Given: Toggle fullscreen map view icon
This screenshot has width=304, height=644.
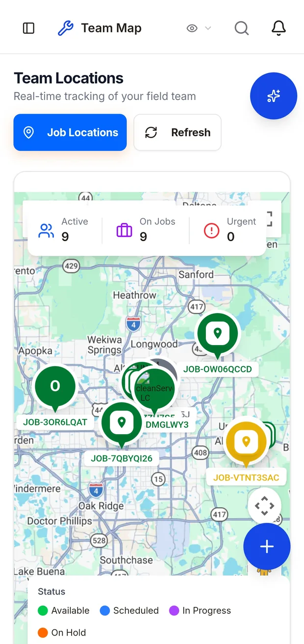Looking at the screenshot, I should 269,219.
